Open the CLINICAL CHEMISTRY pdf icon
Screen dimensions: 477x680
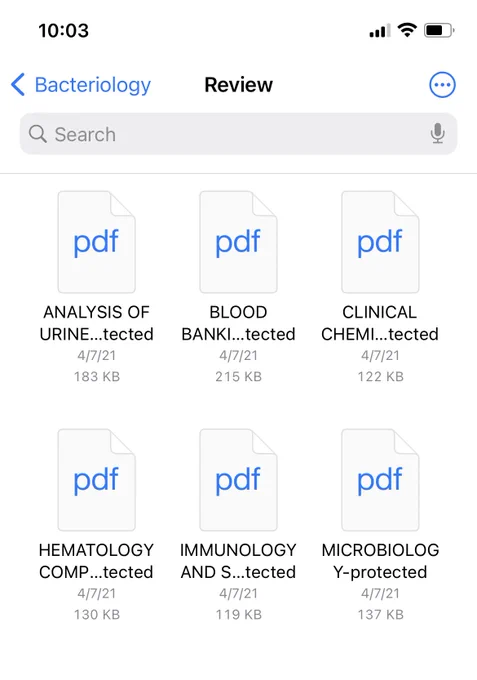click(x=380, y=242)
